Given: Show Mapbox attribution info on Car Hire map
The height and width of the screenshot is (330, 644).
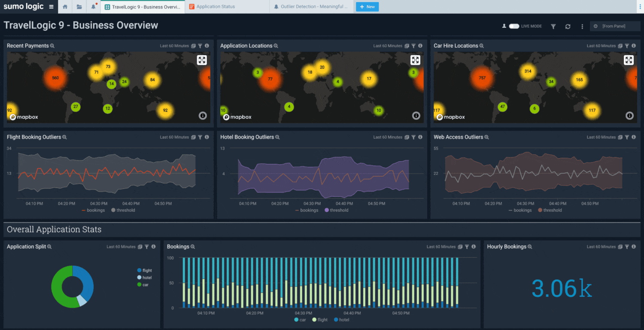Looking at the screenshot, I should (629, 116).
